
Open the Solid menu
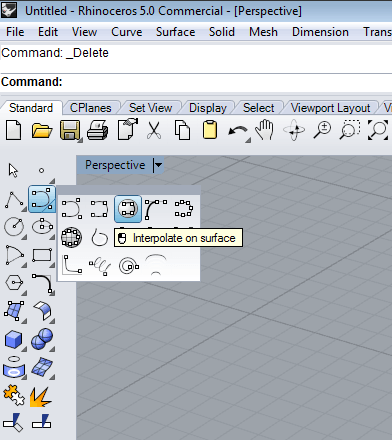pos(222,32)
